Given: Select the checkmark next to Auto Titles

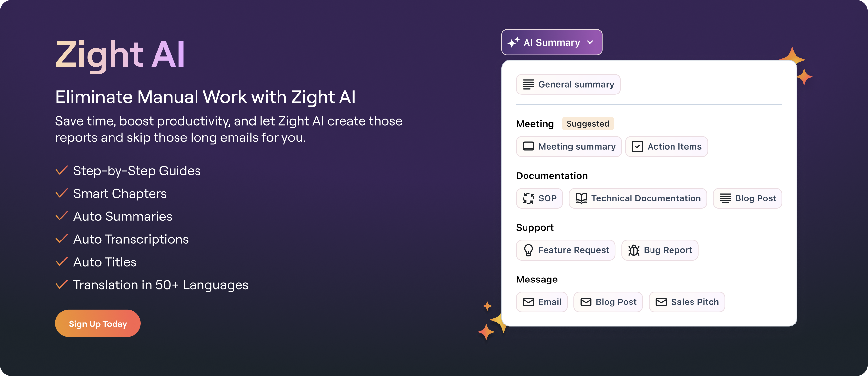Looking at the screenshot, I should [62, 262].
